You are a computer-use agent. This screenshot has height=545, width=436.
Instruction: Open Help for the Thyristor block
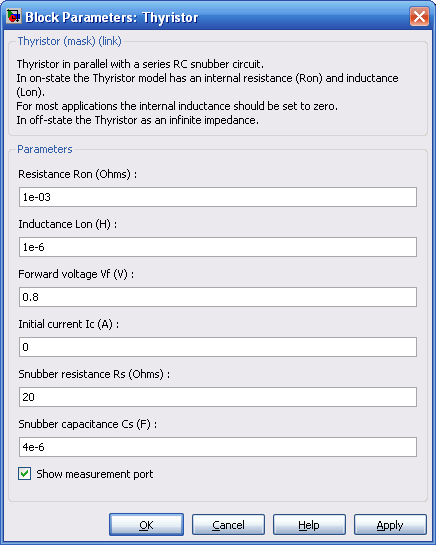(309, 524)
